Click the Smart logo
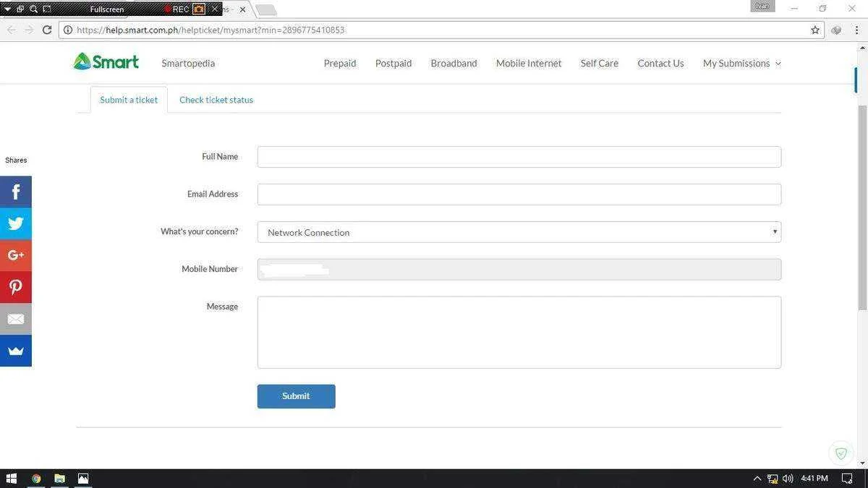Screen dimensions: 868x488 [x=106, y=61]
